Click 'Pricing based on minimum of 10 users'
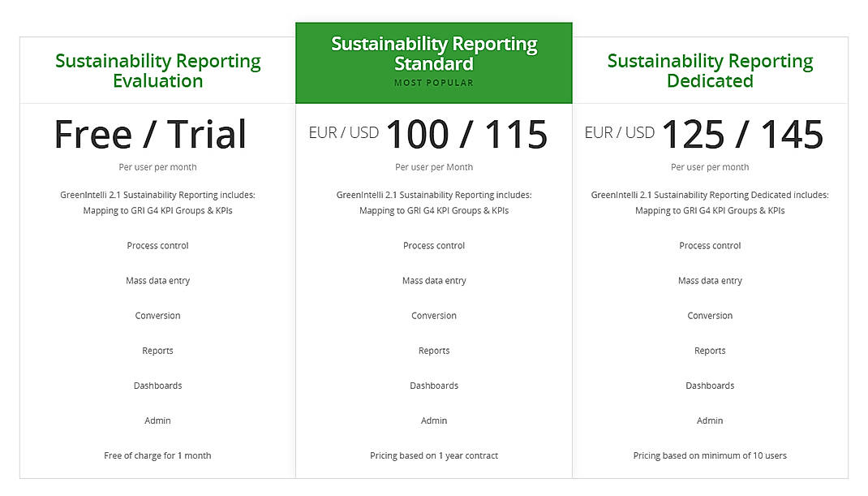868x496 pixels. tap(710, 455)
